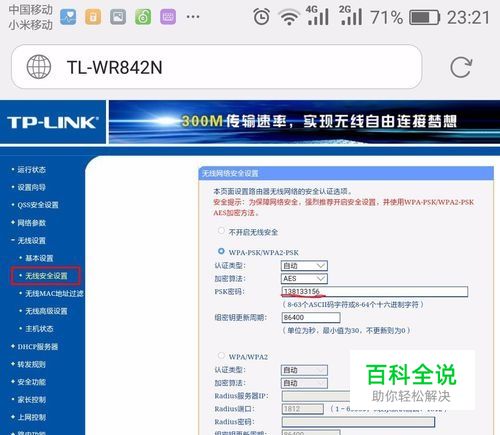Open 加密算法 dropdown under WPA/WPA2
The image size is (500, 435).
tap(304, 383)
